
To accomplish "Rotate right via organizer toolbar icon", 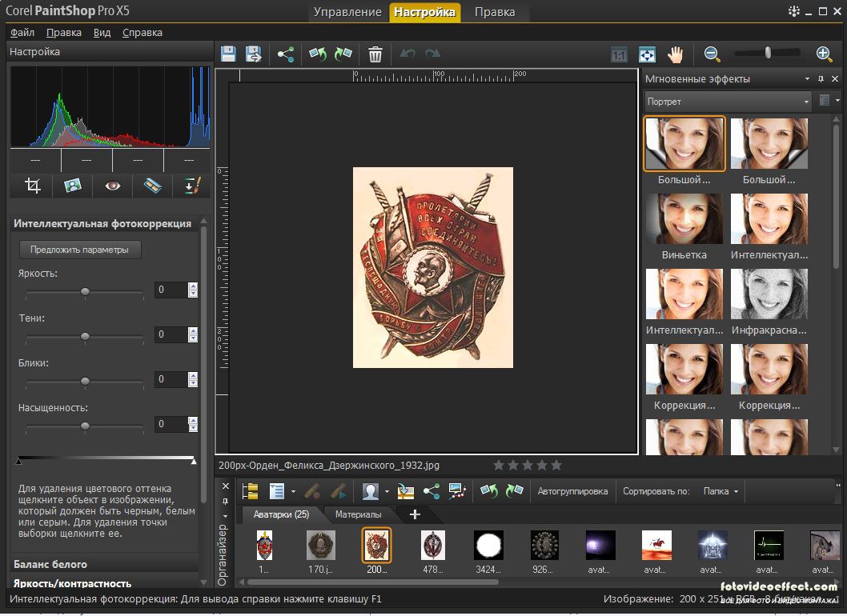I will [x=514, y=491].
